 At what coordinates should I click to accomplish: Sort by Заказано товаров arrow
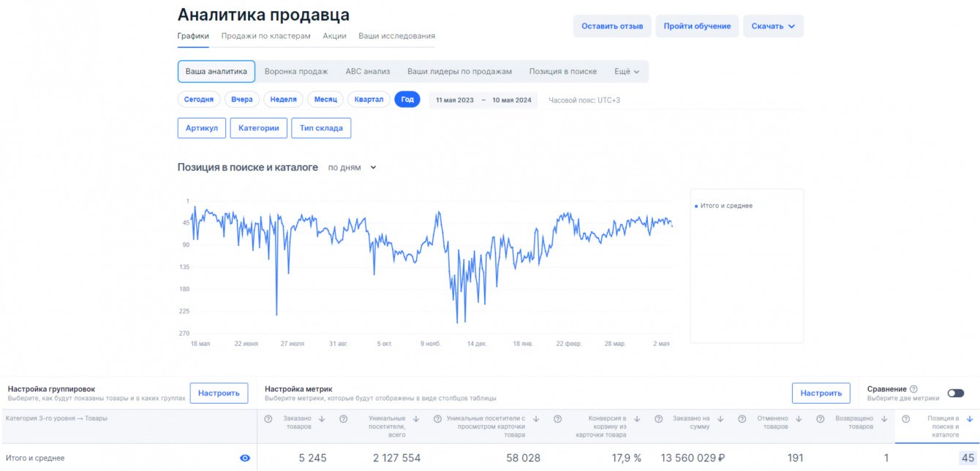point(321,419)
